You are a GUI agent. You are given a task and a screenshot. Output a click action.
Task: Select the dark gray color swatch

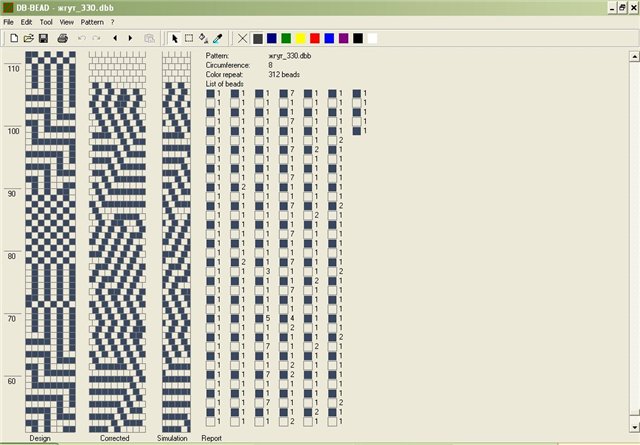(x=258, y=38)
